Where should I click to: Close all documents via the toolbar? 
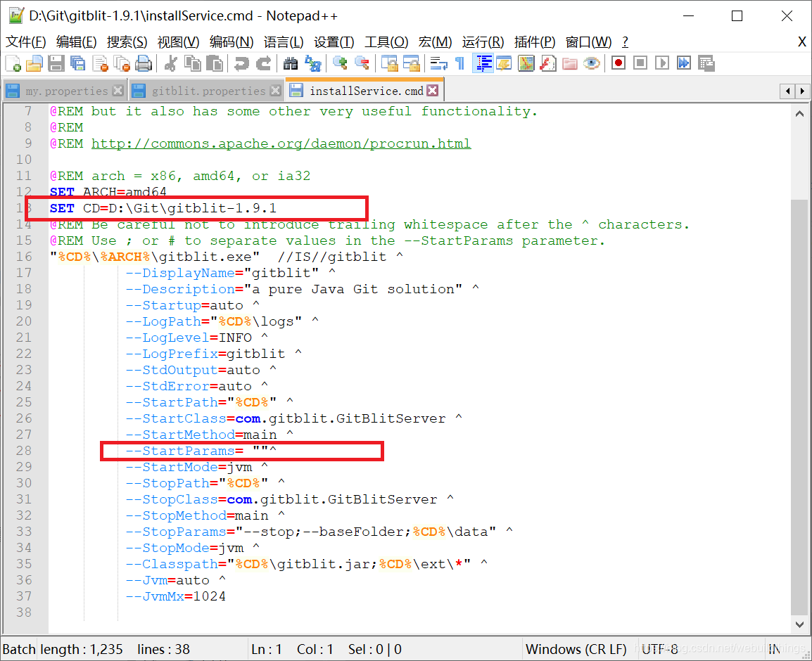(122, 63)
